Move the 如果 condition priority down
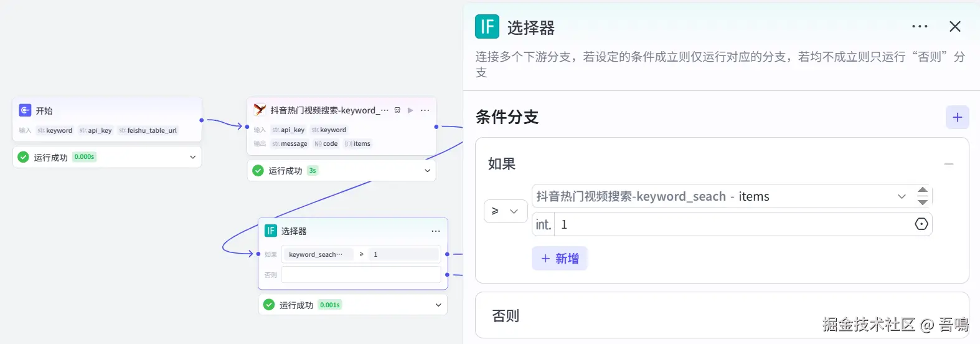980x344 pixels. point(923,202)
